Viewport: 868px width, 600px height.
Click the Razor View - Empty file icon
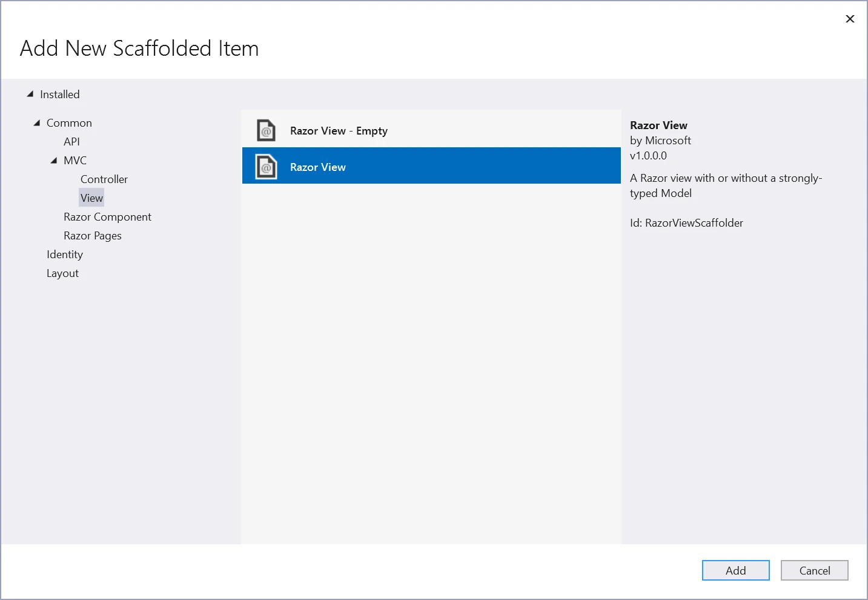click(x=266, y=130)
